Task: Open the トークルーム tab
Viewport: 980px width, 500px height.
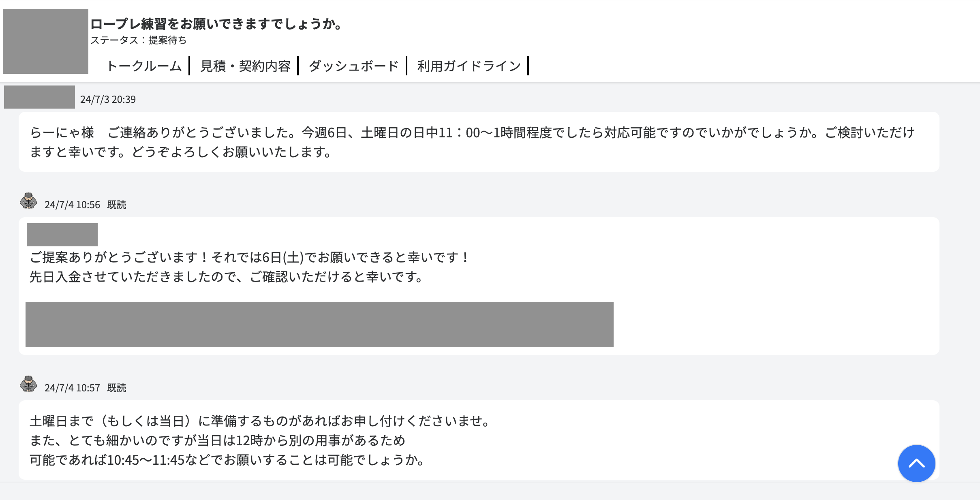Action: tap(144, 66)
